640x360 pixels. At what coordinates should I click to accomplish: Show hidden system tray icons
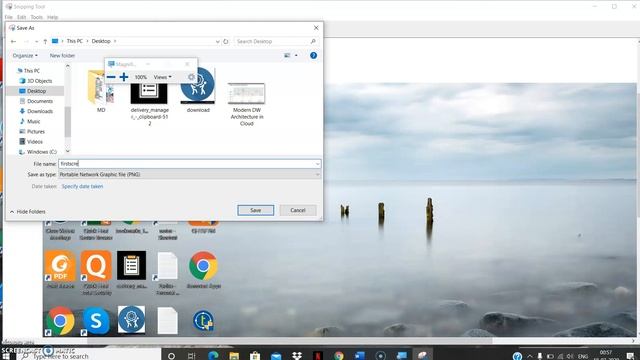coord(530,356)
